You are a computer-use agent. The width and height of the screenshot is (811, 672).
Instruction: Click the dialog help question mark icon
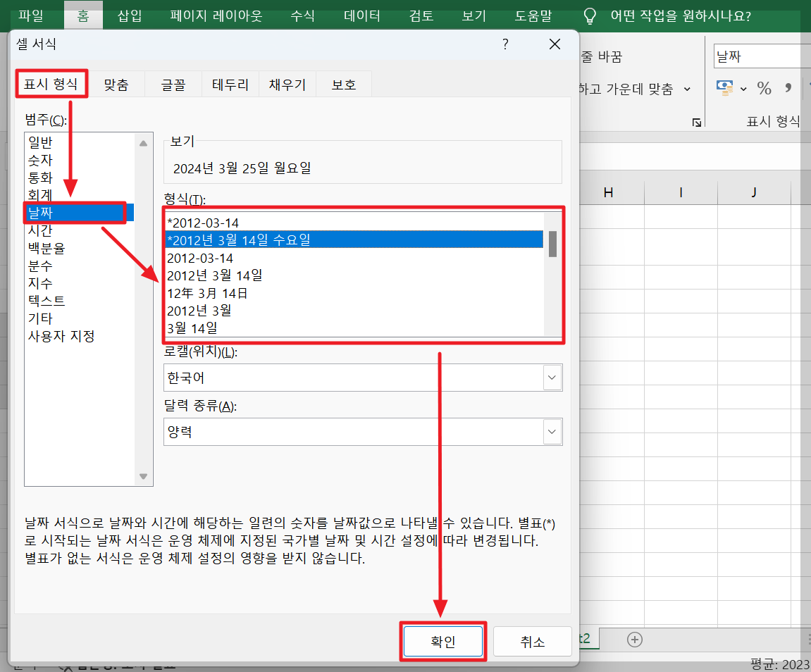click(x=505, y=44)
